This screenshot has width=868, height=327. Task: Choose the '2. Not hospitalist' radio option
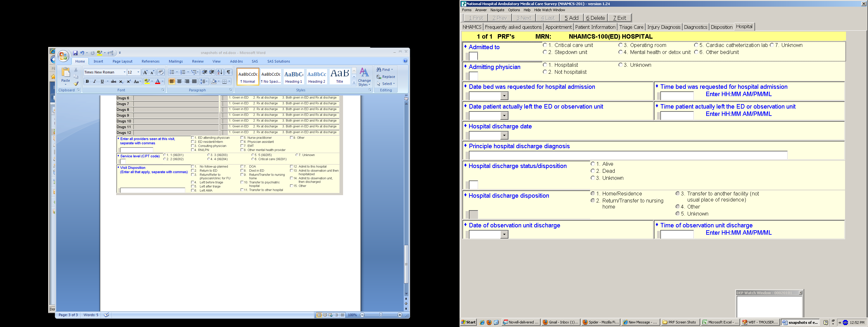tap(545, 72)
